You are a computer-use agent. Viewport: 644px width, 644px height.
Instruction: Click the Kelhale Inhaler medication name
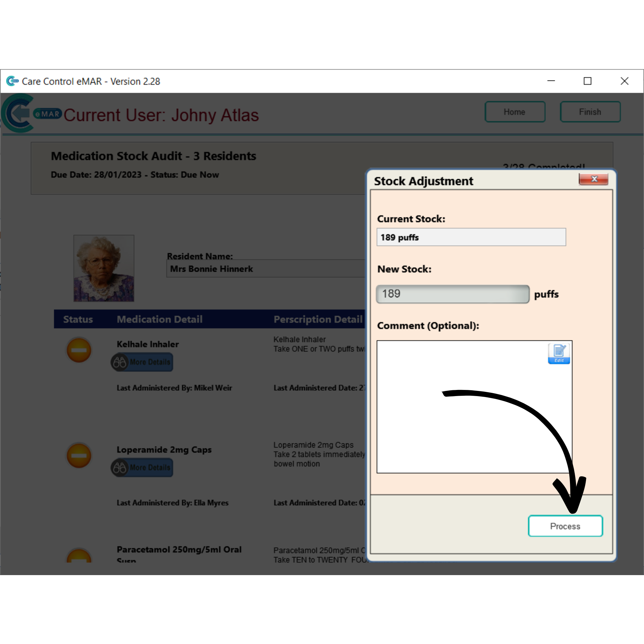(x=148, y=344)
